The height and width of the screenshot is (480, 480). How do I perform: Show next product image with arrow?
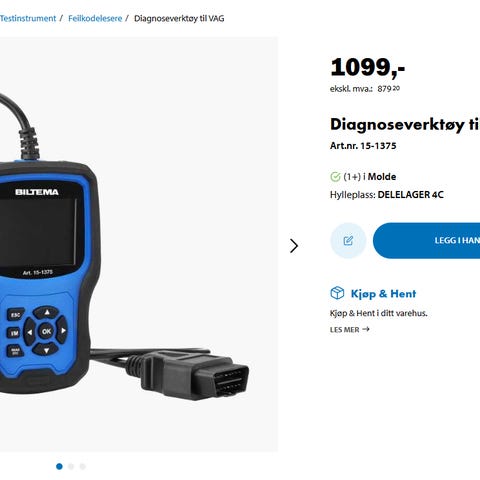pos(293,246)
